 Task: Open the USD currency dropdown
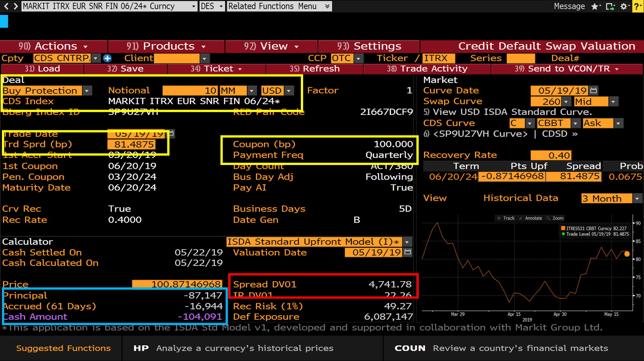(x=289, y=91)
